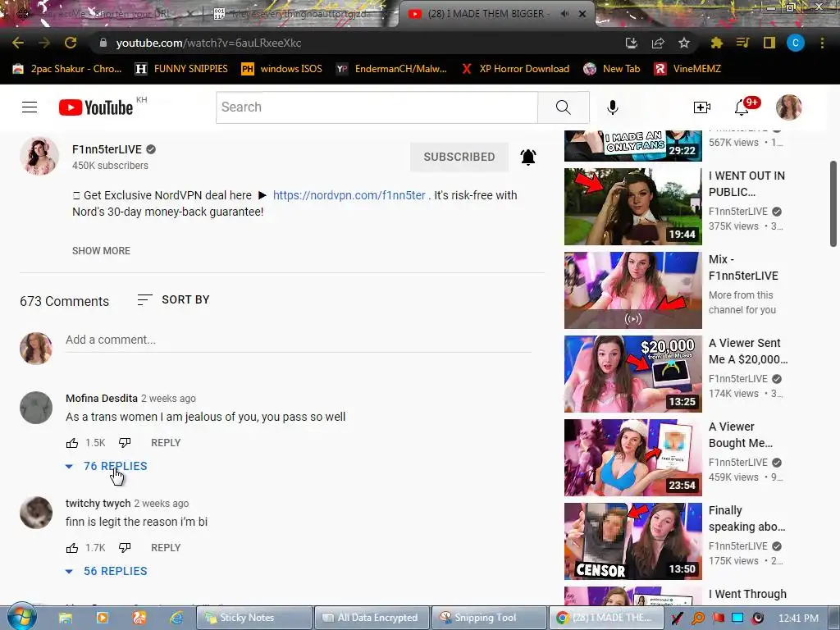Image resolution: width=840 pixels, height=630 pixels.
Task: Open the YouTube account avatar menu
Action: (x=788, y=107)
